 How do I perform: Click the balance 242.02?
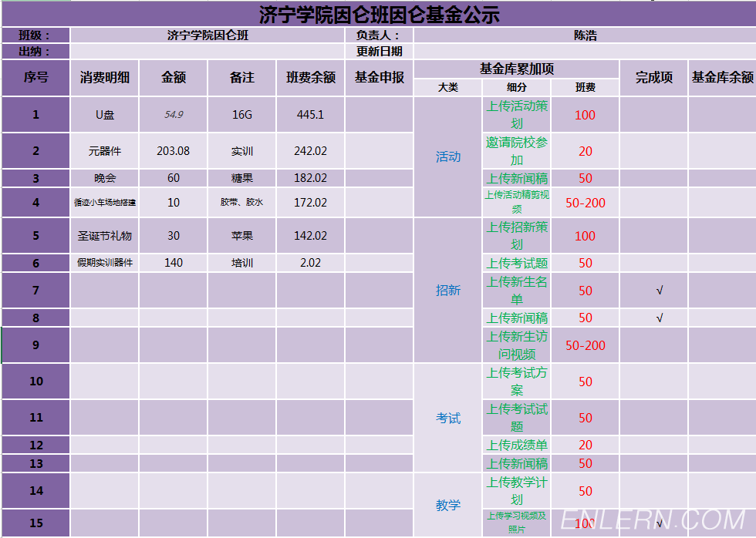point(310,151)
